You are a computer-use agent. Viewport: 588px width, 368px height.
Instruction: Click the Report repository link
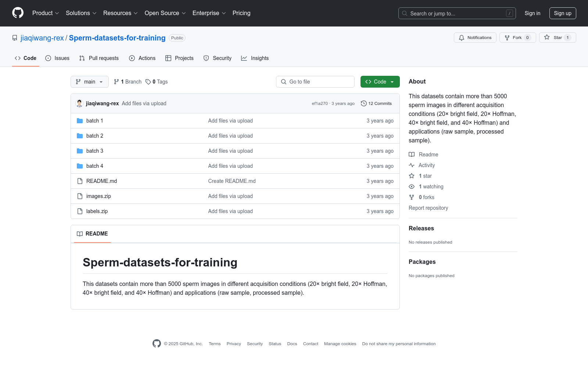click(x=429, y=208)
